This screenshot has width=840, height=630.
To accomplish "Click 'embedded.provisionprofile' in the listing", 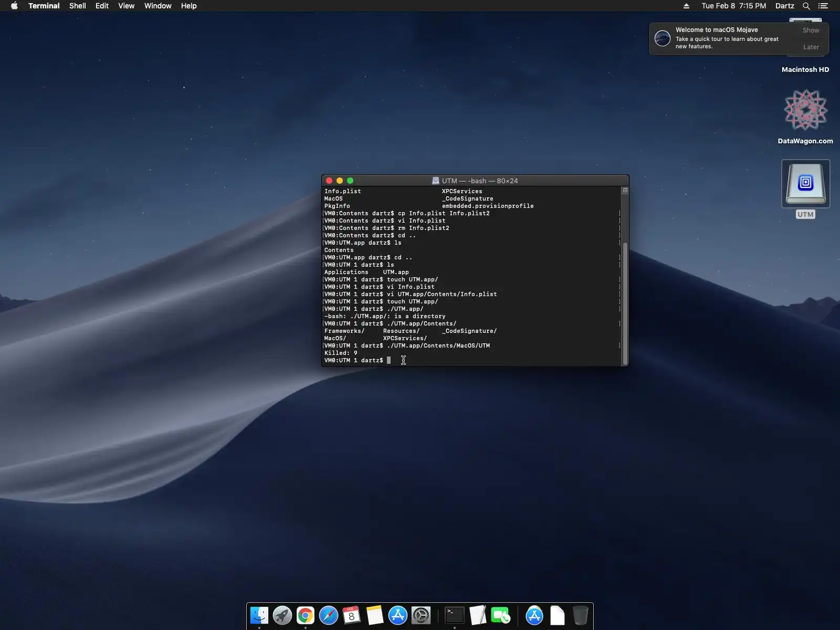I will pyautogui.click(x=488, y=206).
